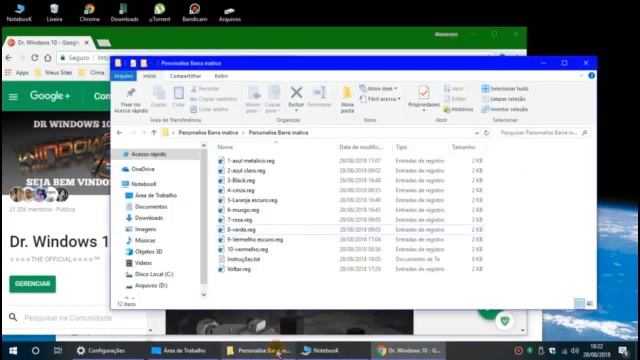Image resolution: width=640 pixels, height=360 pixels.
Task: Reload the page in the Chrome window
Action: pyautogui.click(x=35, y=58)
